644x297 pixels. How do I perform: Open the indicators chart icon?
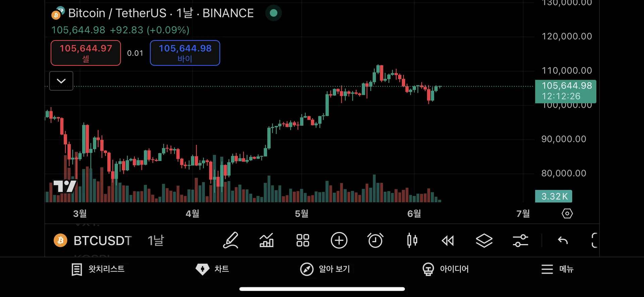267,240
